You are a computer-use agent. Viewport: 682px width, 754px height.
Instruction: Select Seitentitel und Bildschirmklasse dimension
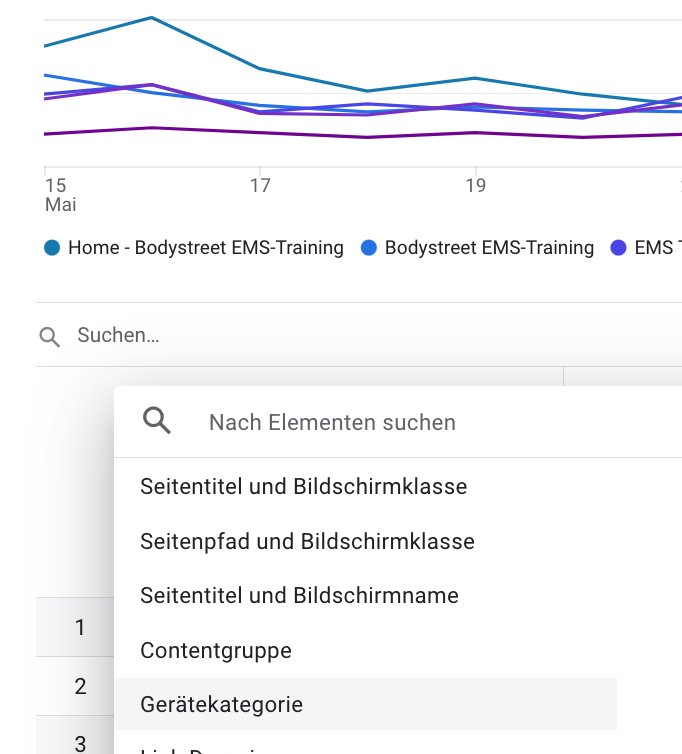(x=304, y=487)
